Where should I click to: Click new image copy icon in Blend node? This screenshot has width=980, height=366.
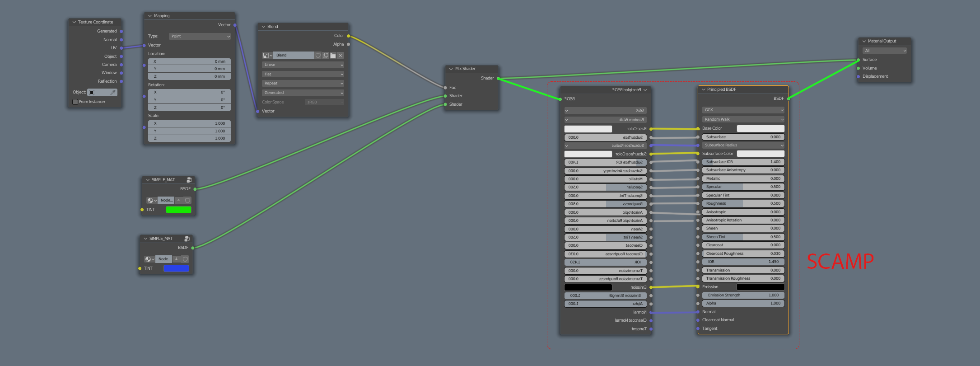[325, 56]
